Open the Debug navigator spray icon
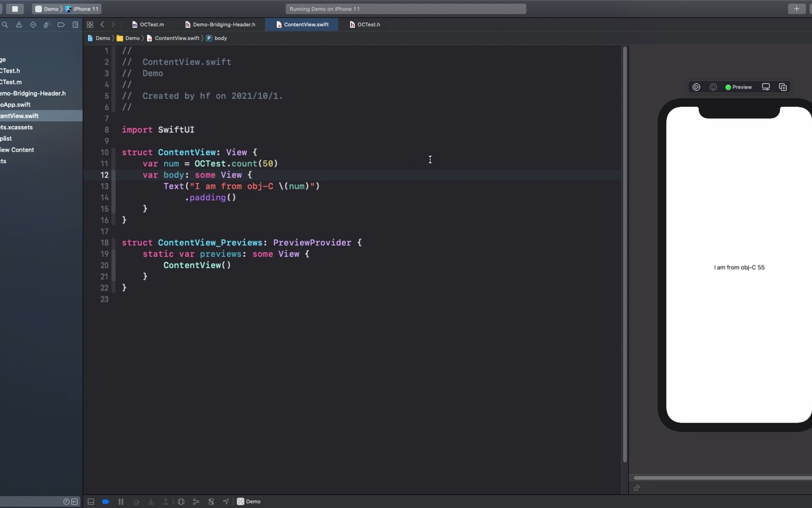The height and width of the screenshot is (508, 812). 47,24
